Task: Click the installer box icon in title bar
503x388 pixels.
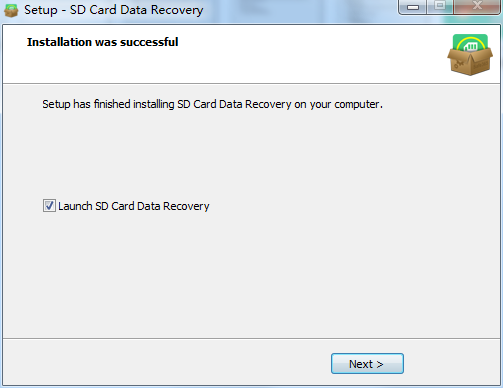Action: click(11, 10)
